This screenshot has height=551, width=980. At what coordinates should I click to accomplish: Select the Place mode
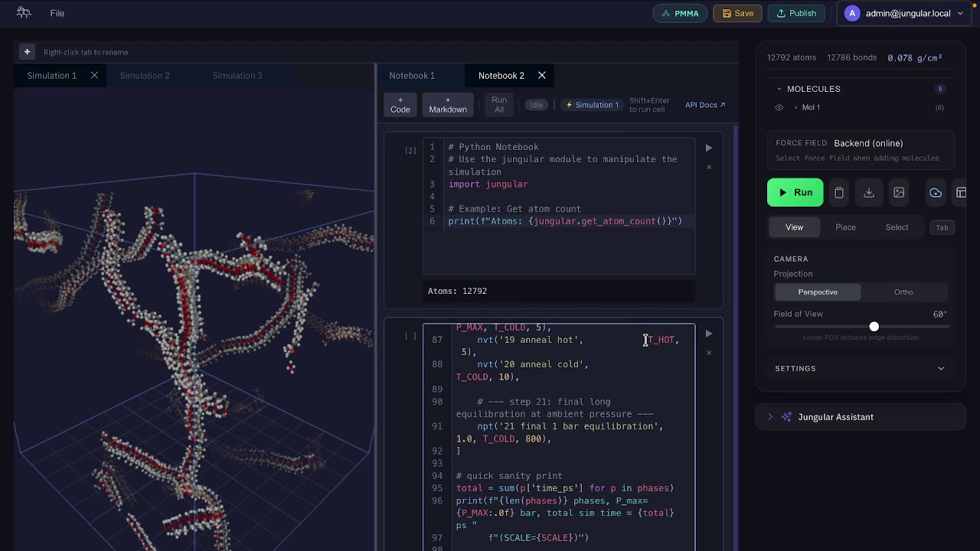(846, 227)
